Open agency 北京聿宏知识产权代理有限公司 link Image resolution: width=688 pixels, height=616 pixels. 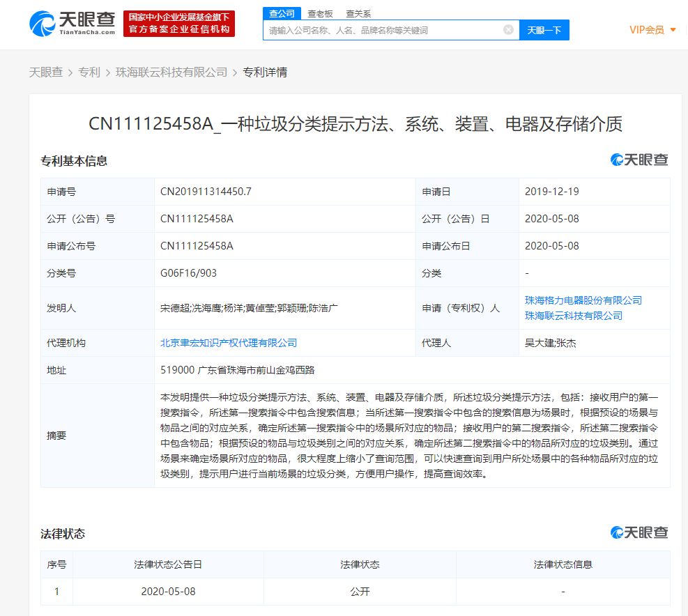tap(229, 343)
